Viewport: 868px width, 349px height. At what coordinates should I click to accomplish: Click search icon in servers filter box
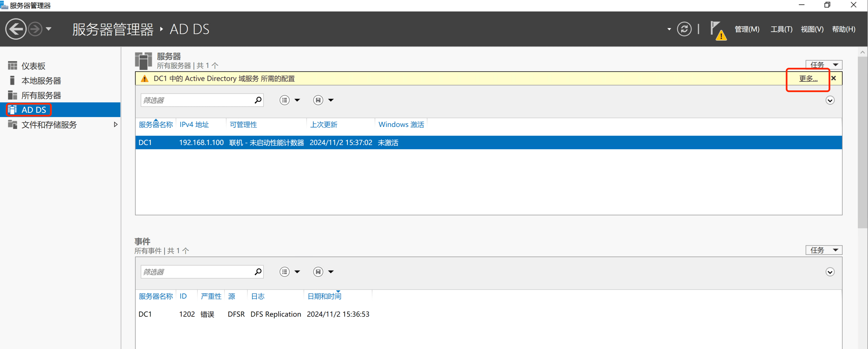point(258,100)
